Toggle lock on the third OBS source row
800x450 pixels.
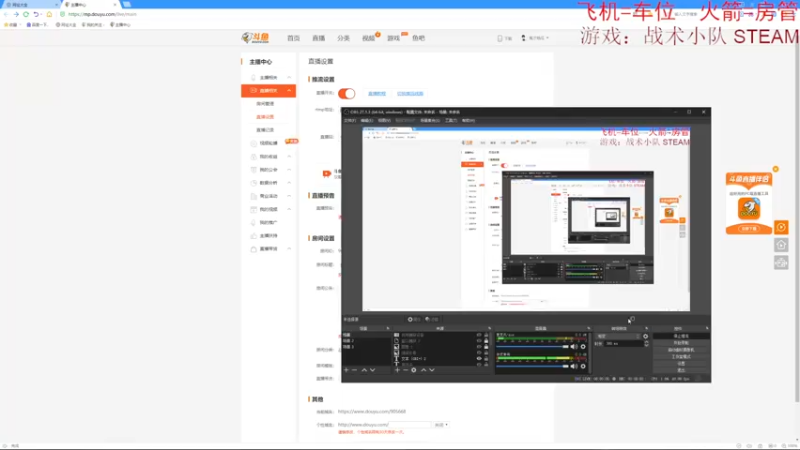pos(486,347)
